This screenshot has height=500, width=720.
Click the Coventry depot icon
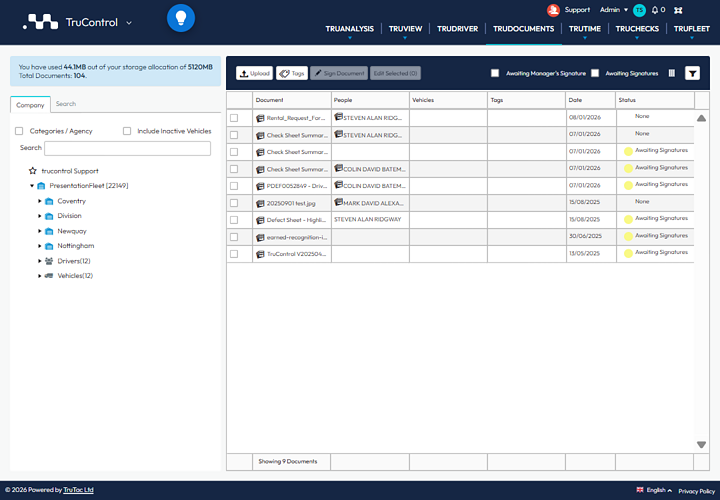[x=49, y=201]
